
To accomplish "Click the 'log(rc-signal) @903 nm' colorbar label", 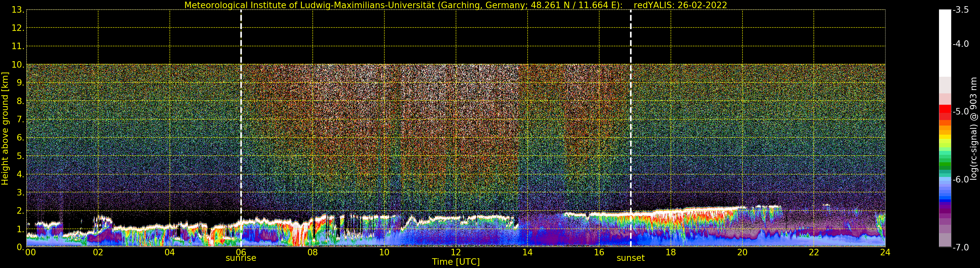I will (974, 128).
